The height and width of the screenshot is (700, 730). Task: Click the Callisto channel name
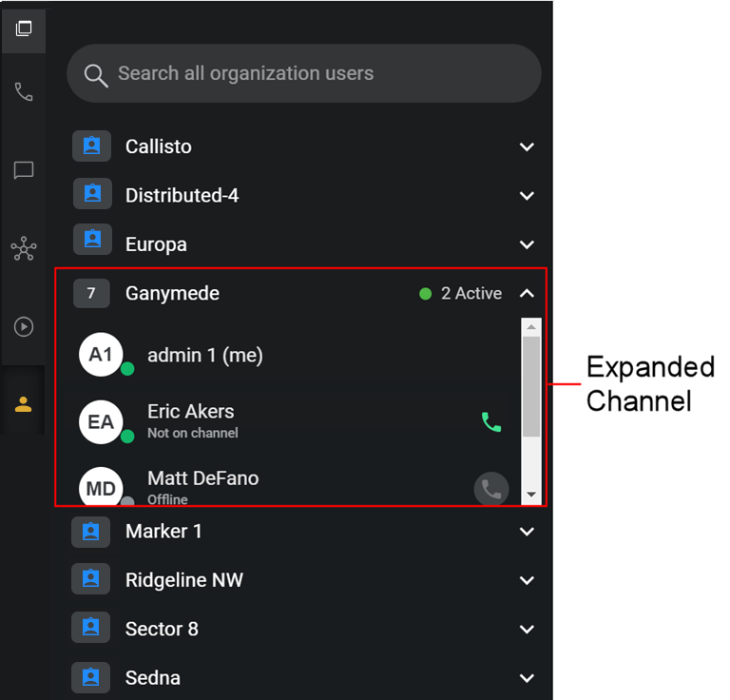[159, 146]
